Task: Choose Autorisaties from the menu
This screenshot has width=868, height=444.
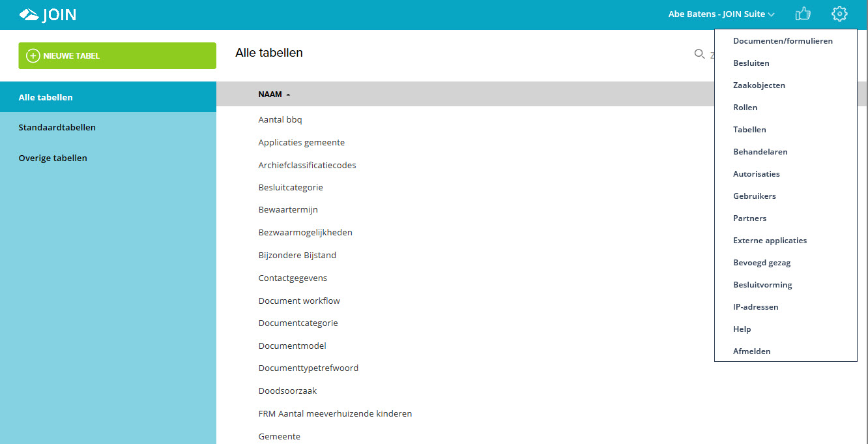Action: pyautogui.click(x=757, y=173)
